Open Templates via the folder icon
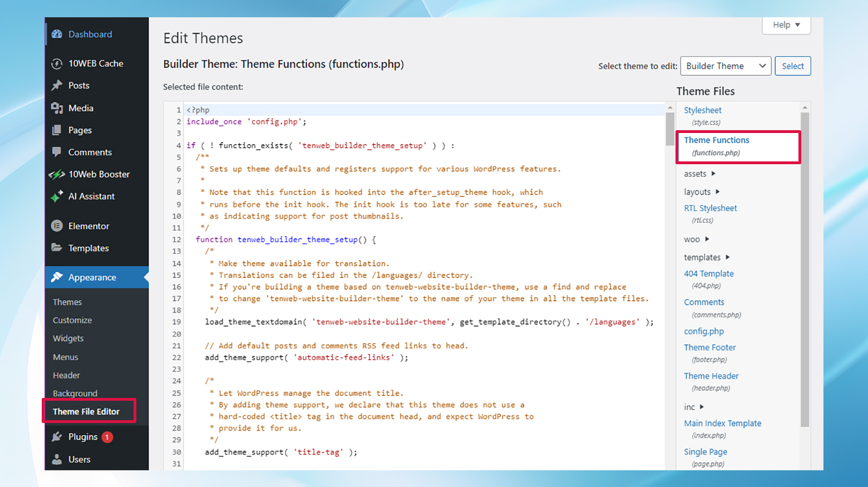Screen dimensions: 868x487 (x=57, y=248)
